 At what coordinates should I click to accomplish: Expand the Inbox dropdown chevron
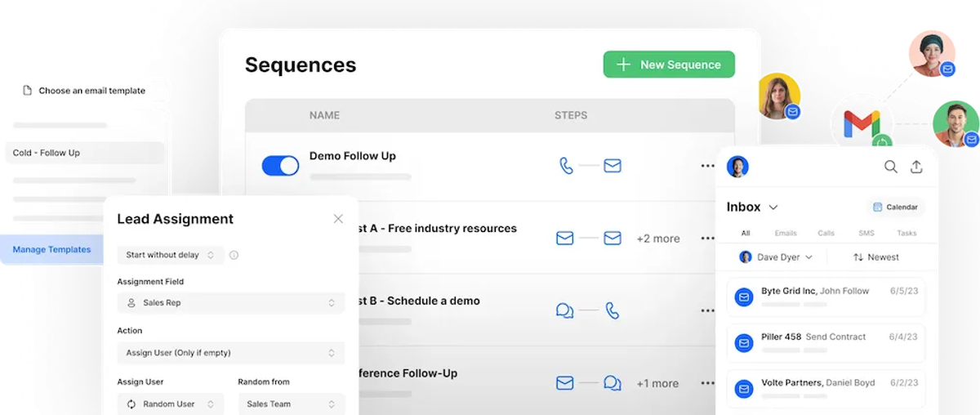click(773, 207)
